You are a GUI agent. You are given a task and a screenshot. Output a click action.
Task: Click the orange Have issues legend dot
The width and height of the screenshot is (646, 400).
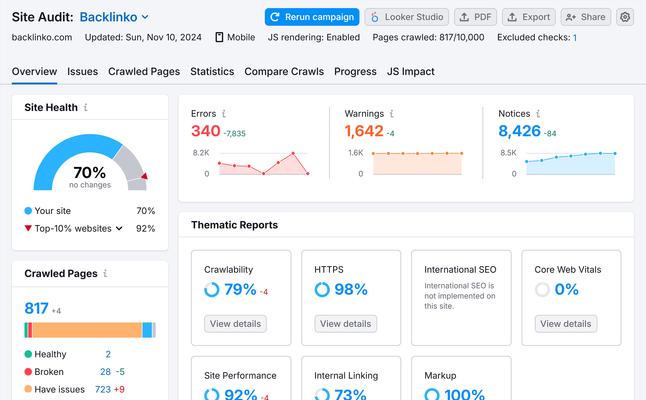coord(28,389)
